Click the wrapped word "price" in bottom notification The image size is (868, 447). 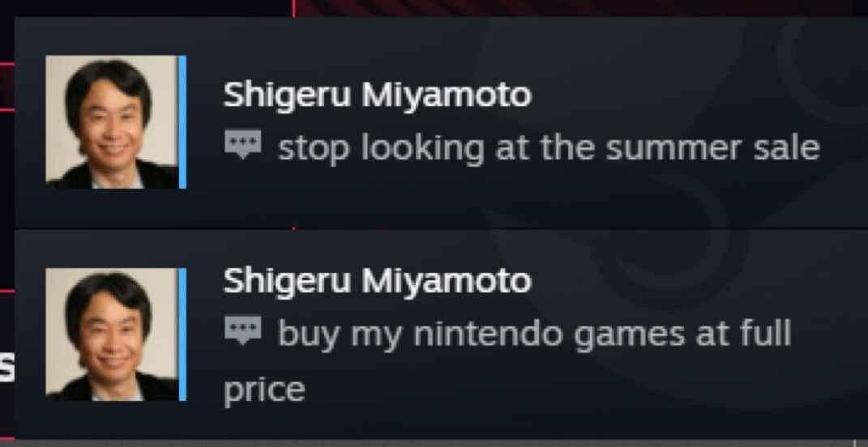tap(264, 391)
